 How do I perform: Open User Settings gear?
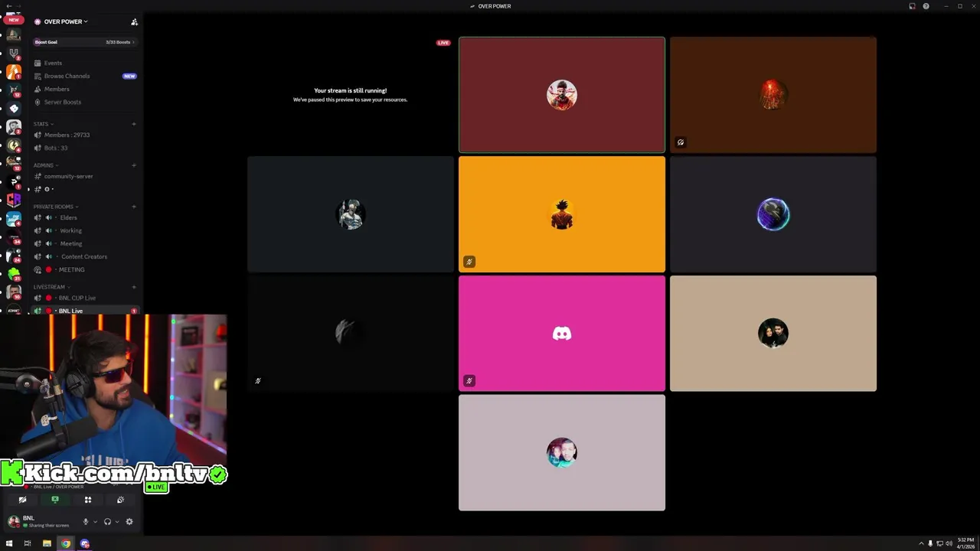point(129,522)
